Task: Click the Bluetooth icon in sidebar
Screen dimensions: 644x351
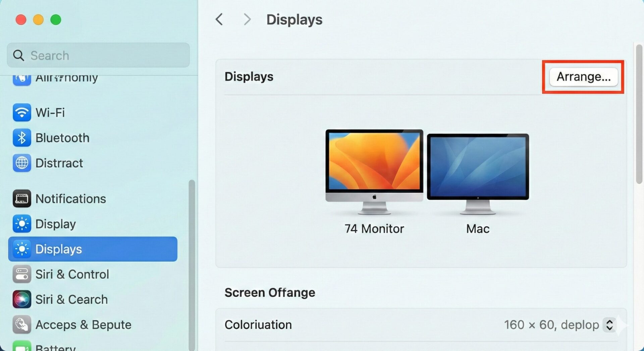Action: point(22,138)
